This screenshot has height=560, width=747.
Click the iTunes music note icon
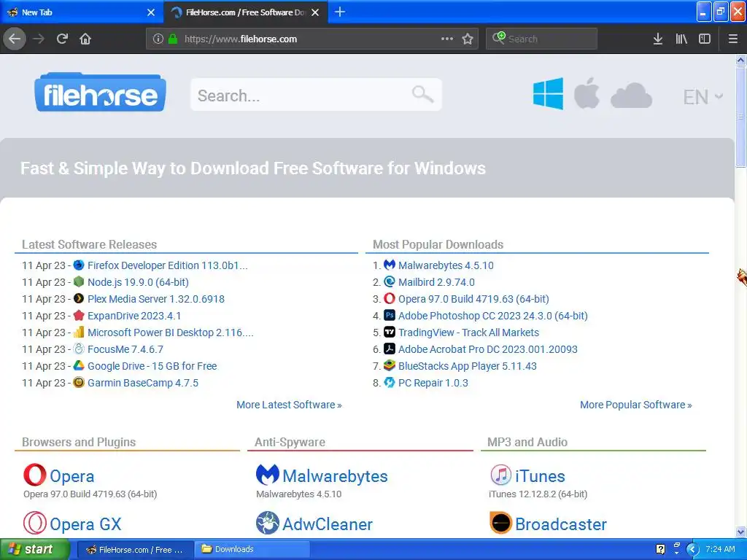500,475
